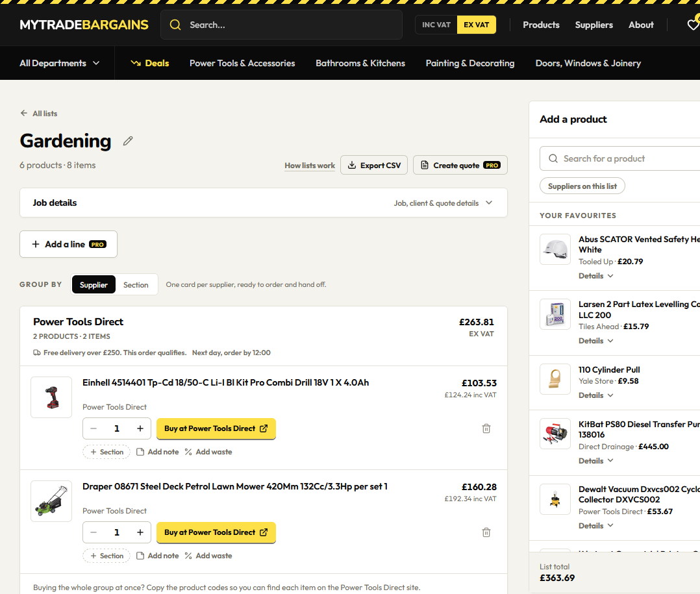700x594 pixels.
Task: Buy Einhell drill at Power Tools Direct
Action: (216, 428)
